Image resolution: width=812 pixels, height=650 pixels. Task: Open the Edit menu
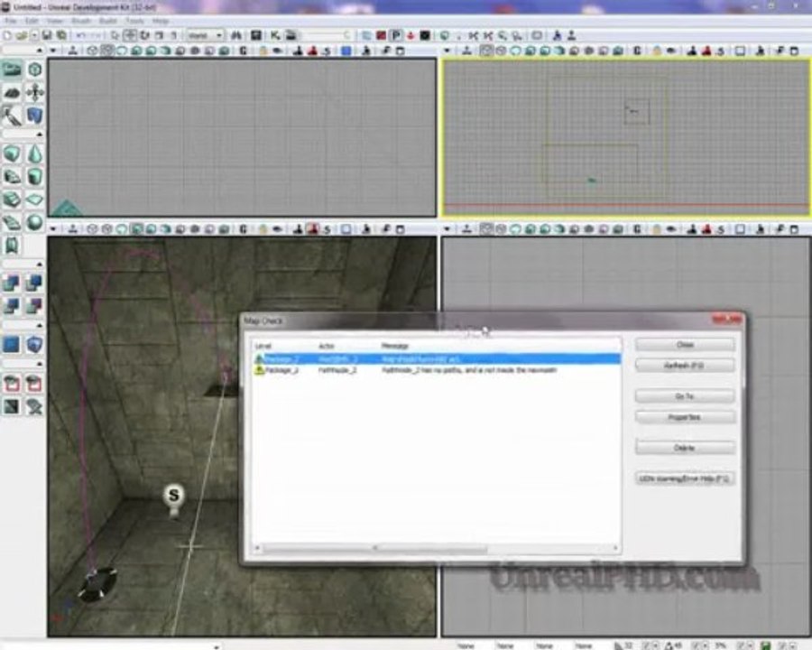(32, 21)
